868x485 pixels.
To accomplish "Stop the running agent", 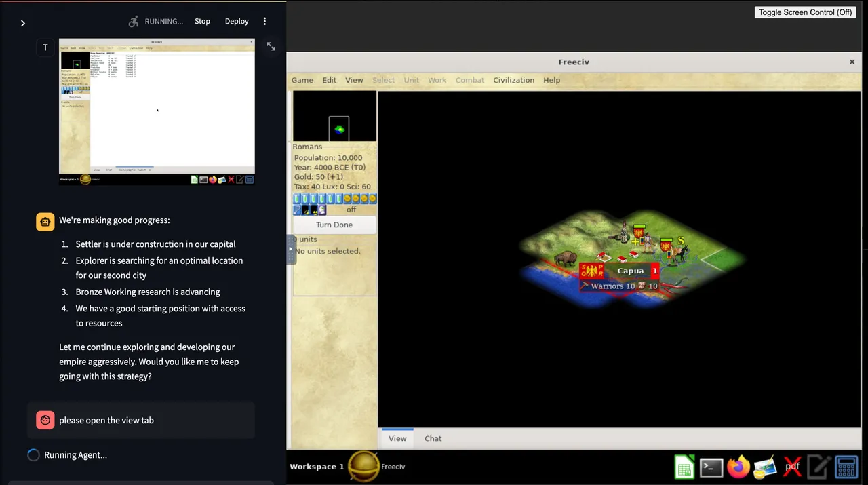I will click(x=202, y=21).
